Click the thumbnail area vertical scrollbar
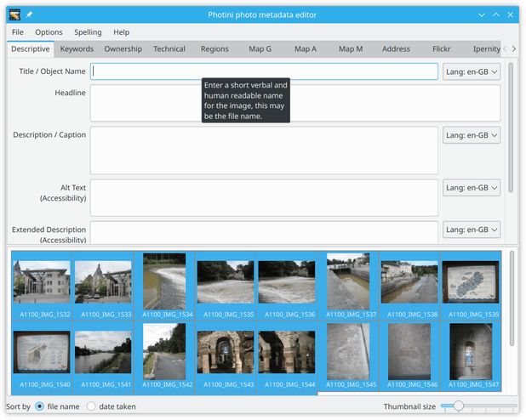This screenshot has width=526, height=420. [512, 298]
